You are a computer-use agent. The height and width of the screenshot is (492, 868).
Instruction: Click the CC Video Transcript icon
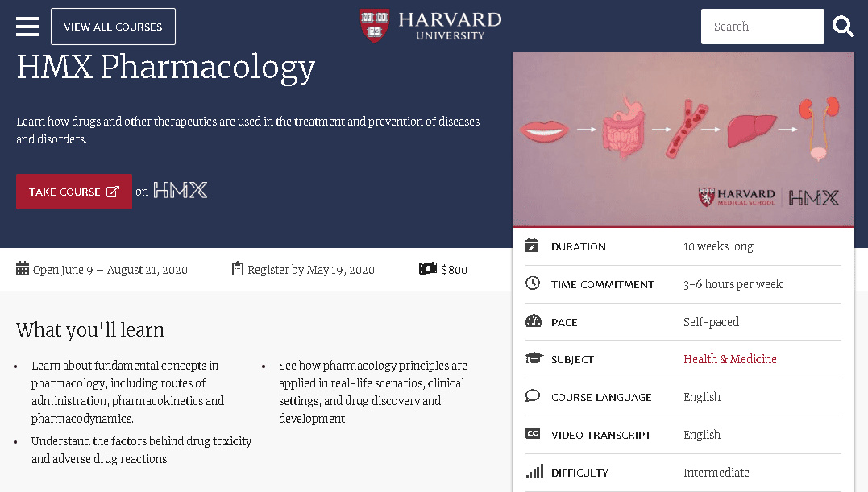[533, 433]
